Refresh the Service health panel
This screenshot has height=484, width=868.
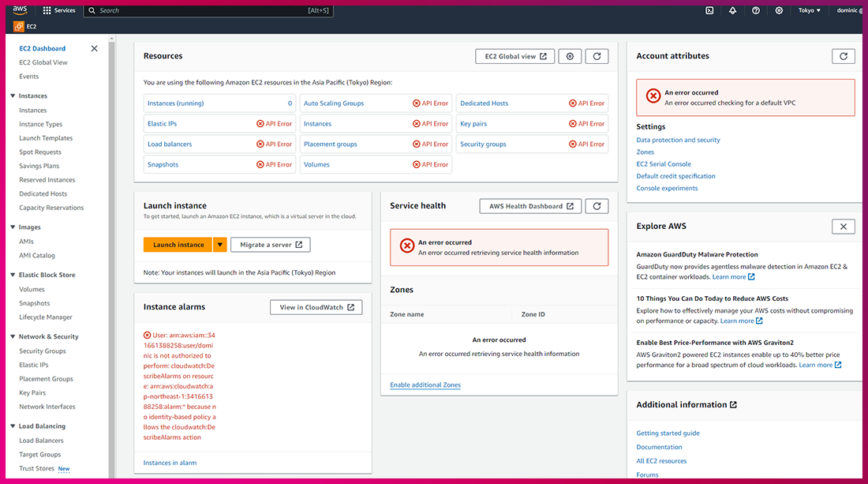point(597,206)
